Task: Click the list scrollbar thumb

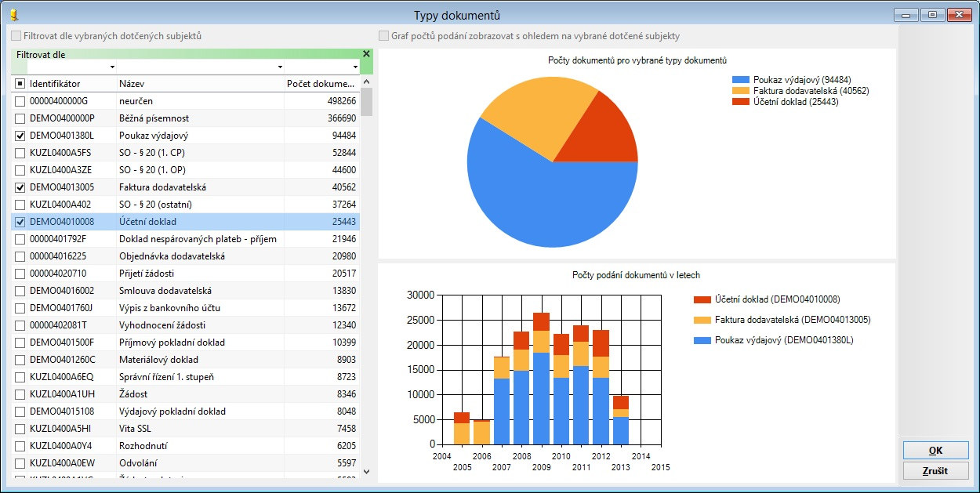Action: click(366, 102)
